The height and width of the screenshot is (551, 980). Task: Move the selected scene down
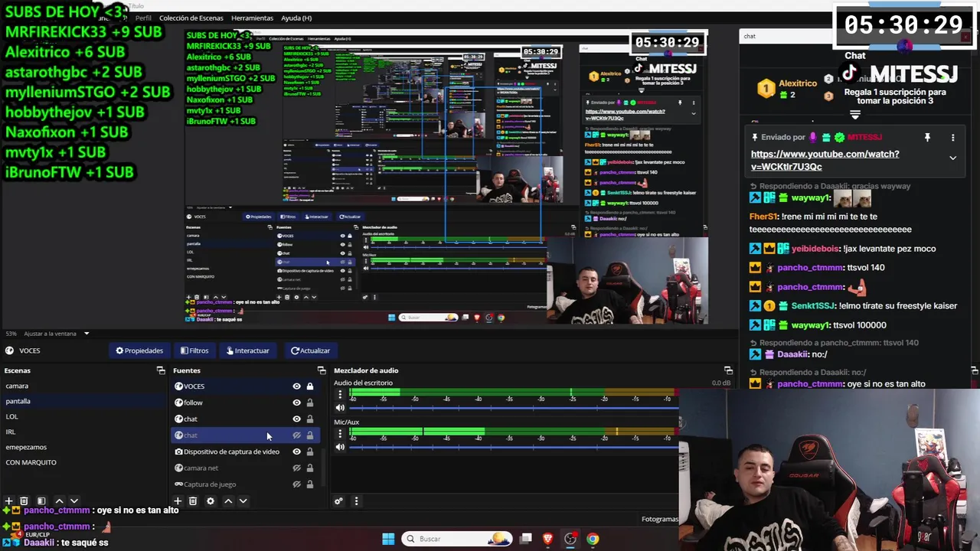[x=73, y=501]
